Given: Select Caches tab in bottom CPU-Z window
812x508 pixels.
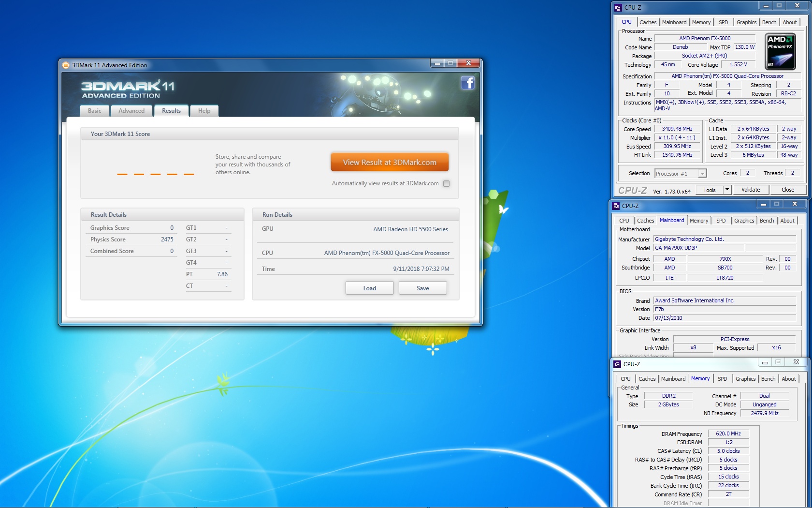Looking at the screenshot, I should 647,379.
